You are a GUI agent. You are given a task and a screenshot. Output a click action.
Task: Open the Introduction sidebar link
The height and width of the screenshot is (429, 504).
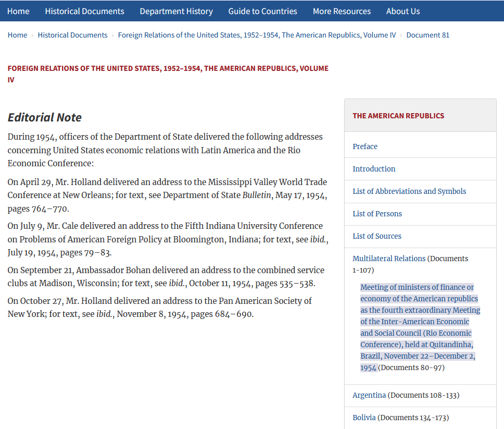[x=374, y=169]
